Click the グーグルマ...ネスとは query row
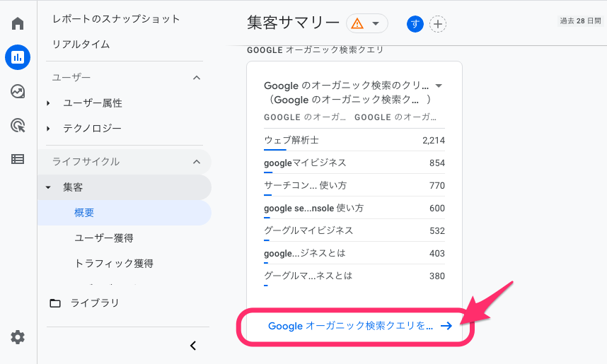This screenshot has width=607, height=364. point(354,276)
